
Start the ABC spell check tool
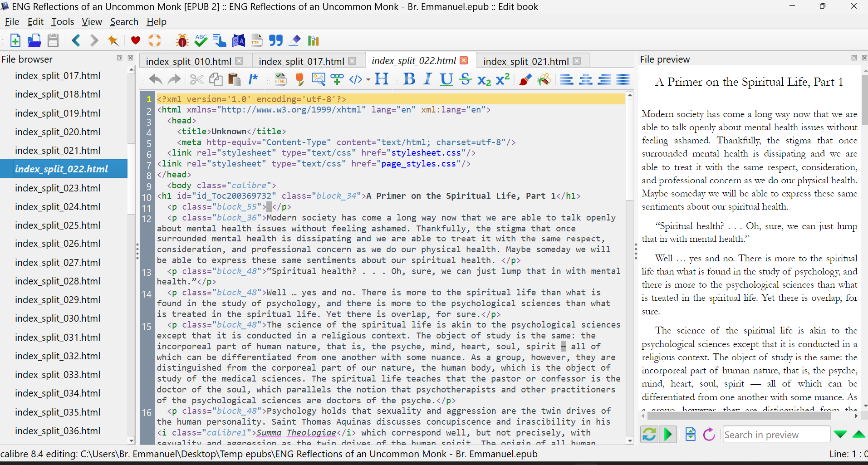[201, 40]
